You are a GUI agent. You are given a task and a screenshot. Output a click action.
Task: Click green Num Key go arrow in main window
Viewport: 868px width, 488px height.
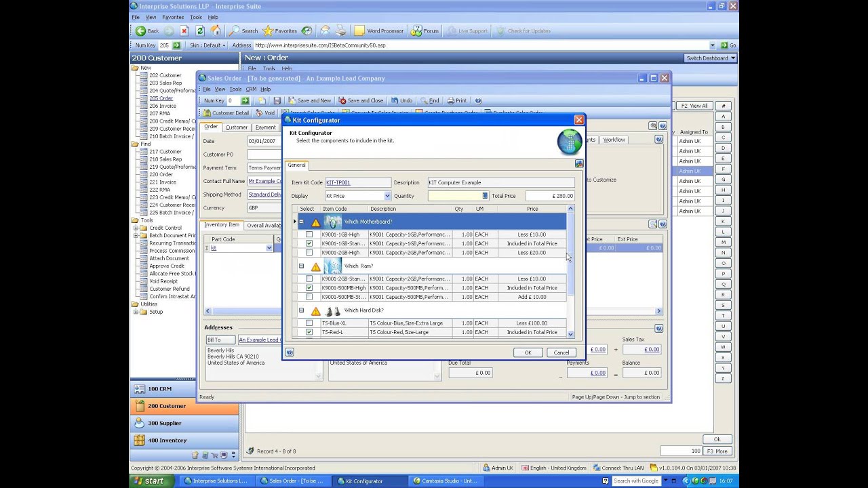[x=177, y=45]
